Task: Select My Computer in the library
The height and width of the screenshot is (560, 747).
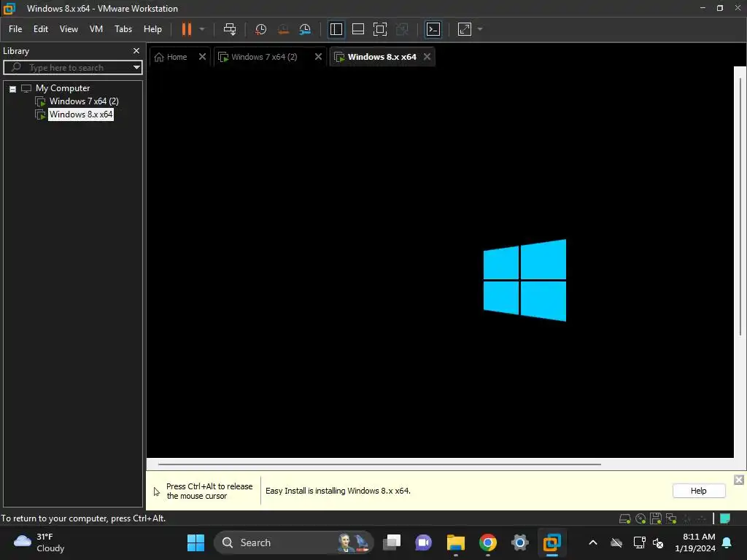Action: tap(63, 88)
